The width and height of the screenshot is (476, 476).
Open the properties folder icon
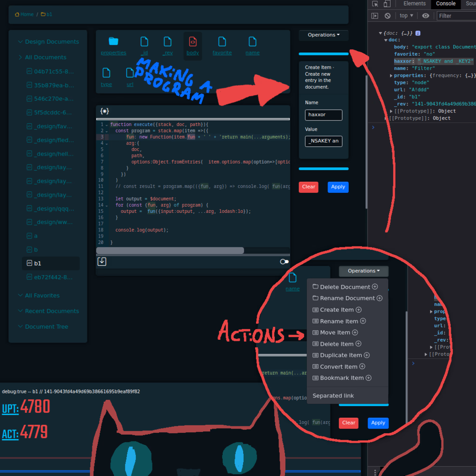(x=113, y=42)
